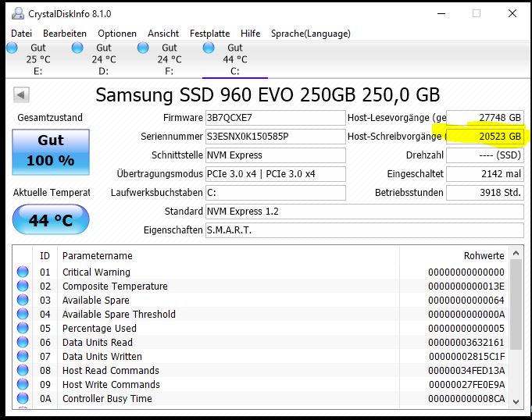532x420 pixels.
Task: Click the Host-Schreibvorgänge value 20523 GB
Action: click(x=485, y=137)
